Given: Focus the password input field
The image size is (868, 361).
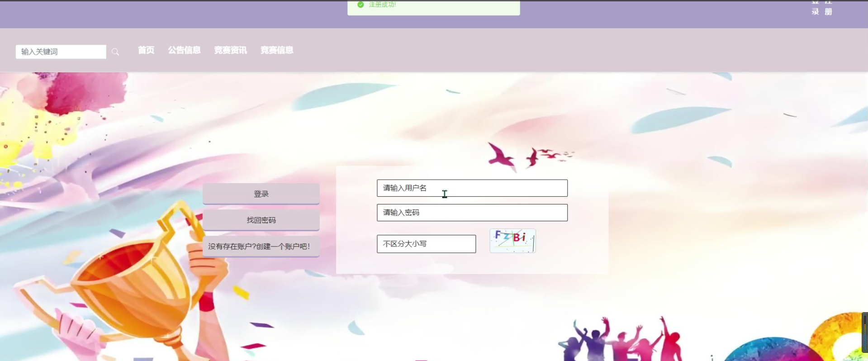Looking at the screenshot, I should click(472, 213).
